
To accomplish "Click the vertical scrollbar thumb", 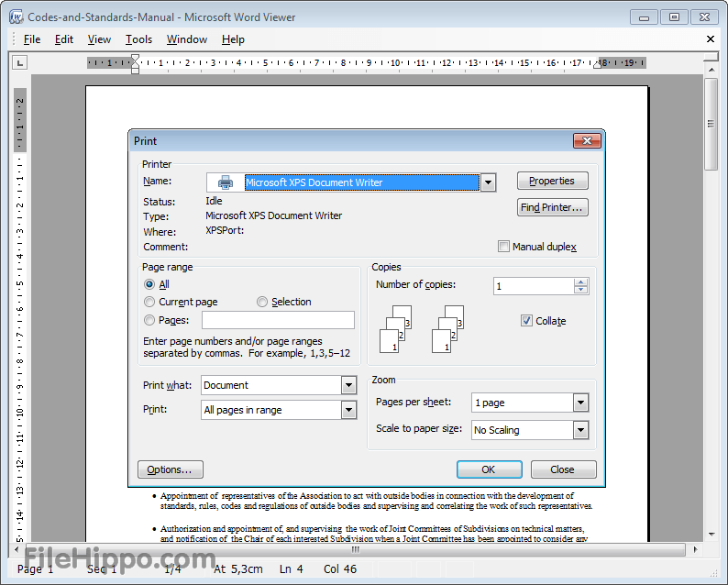I will [711, 125].
